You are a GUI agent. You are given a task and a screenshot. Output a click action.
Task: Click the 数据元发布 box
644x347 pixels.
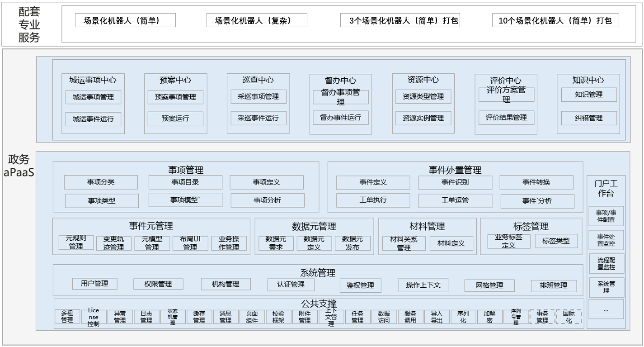tap(353, 243)
